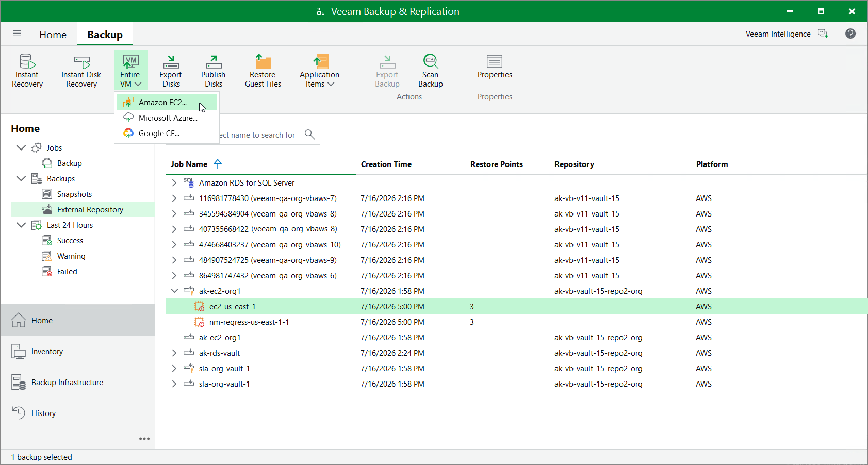The image size is (868, 465).
Task: Select the sla-org-vault-1 last row
Action: click(516, 384)
